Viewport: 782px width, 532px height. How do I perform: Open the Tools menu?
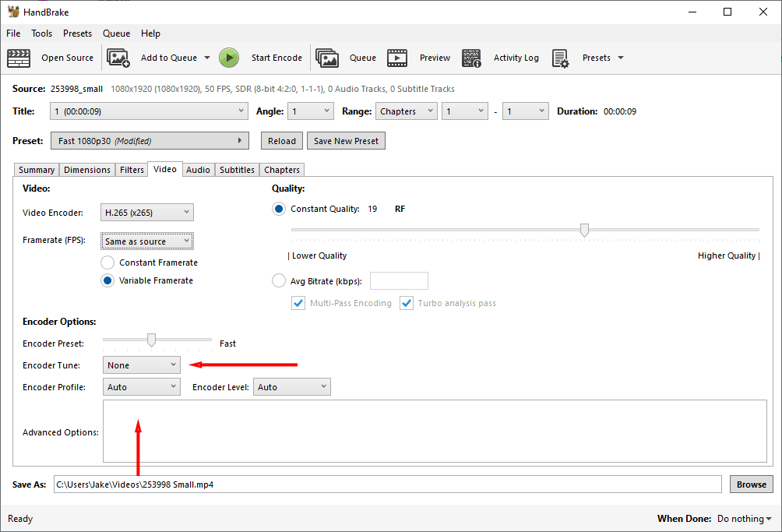pyautogui.click(x=41, y=33)
